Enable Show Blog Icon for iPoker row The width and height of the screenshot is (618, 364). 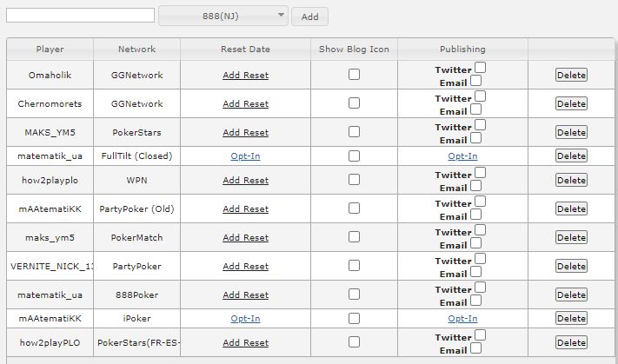(354, 319)
